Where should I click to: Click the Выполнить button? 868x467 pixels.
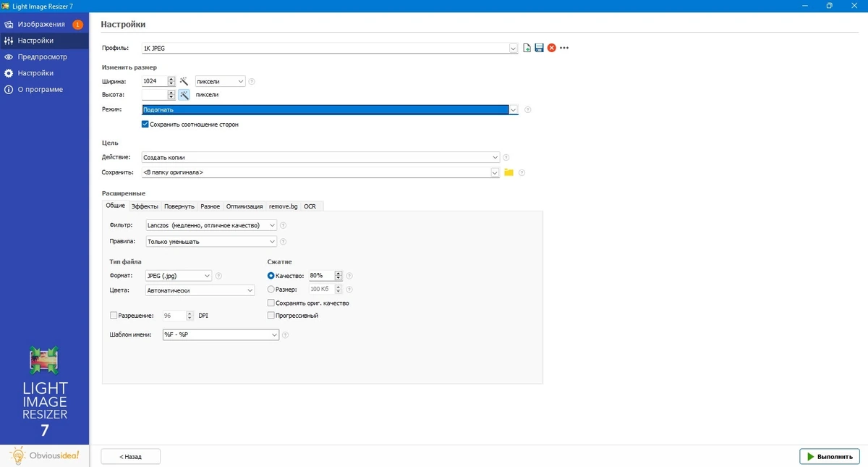(x=830, y=457)
